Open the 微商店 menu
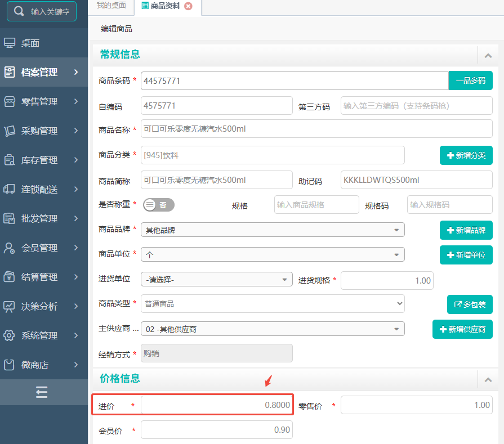Screen dimensions: 504x444 point(44,365)
